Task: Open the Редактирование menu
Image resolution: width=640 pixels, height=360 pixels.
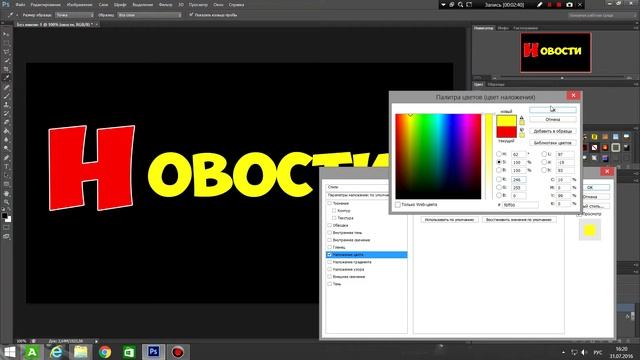Action: click(45, 4)
